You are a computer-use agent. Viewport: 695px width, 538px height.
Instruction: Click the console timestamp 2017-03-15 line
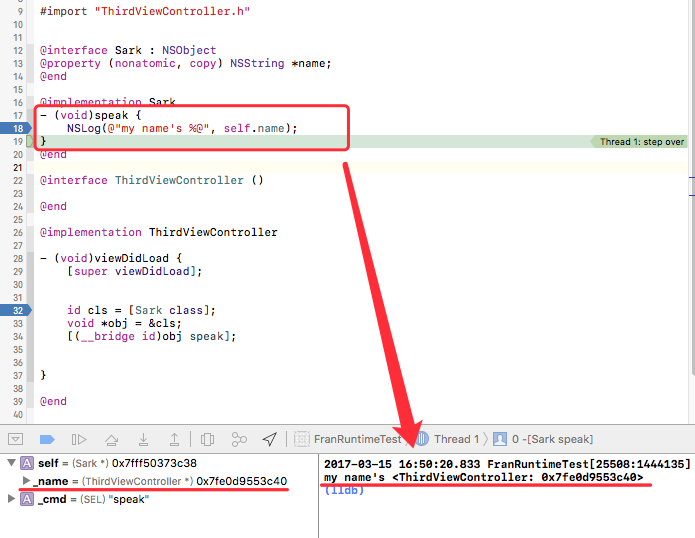[x=508, y=464]
